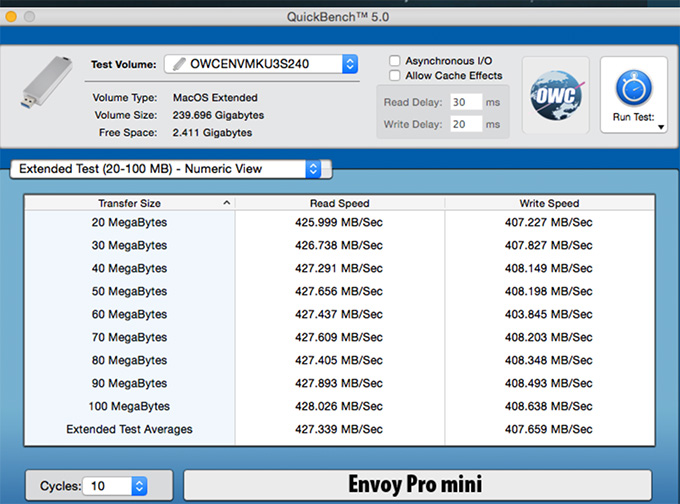
Task: Sort by the Transfer Size column header
Action: (x=129, y=203)
